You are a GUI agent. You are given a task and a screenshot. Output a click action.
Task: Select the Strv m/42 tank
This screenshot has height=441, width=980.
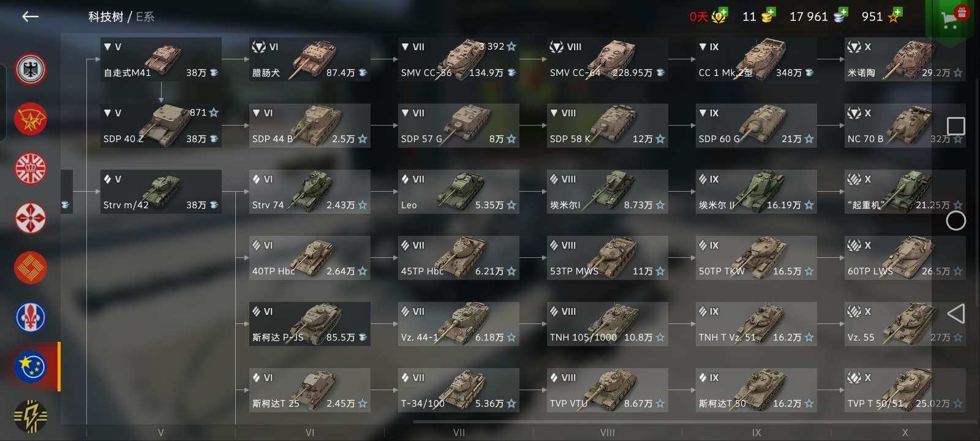pyautogui.click(x=161, y=192)
